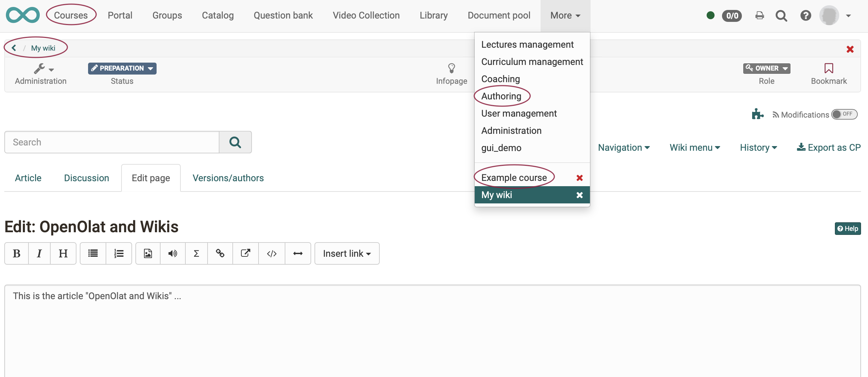The height and width of the screenshot is (377, 868).
Task: Open the Insert link dropdown
Action: coord(346,253)
